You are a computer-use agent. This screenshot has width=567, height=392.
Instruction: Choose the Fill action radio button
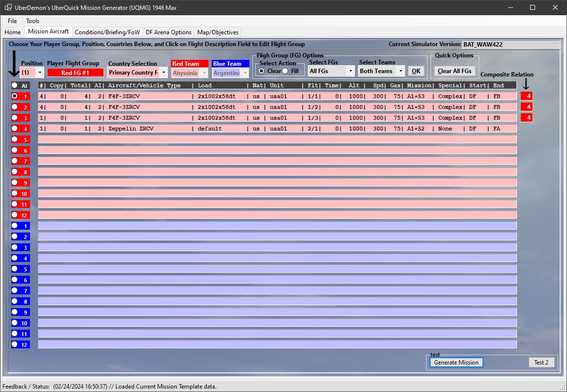click(x=285, y=71)
